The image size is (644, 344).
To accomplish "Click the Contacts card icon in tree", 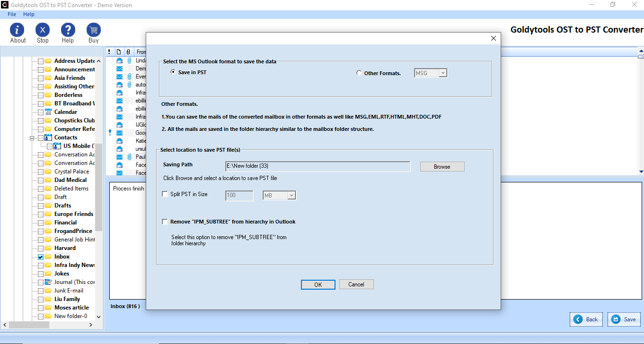I will coord(48,138).
